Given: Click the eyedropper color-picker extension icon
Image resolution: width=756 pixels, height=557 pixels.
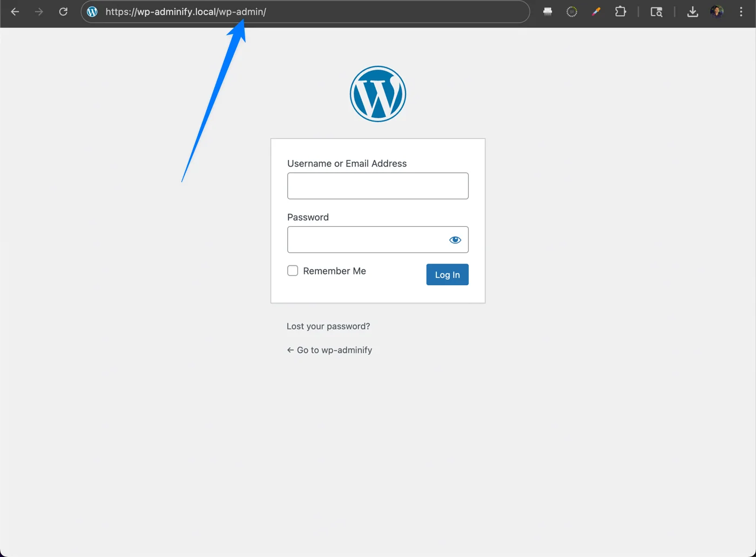Looking at the screenshot, I should 596,11.
